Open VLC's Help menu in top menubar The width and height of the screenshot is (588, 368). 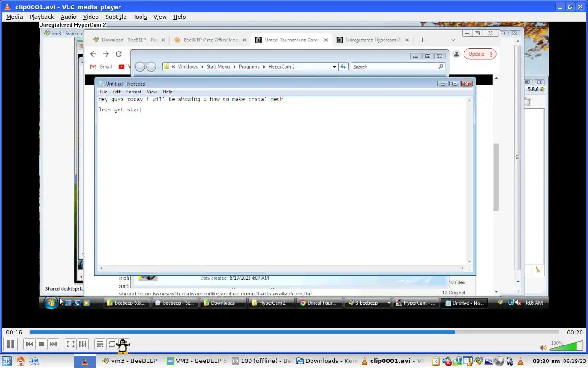coord(179,17)
